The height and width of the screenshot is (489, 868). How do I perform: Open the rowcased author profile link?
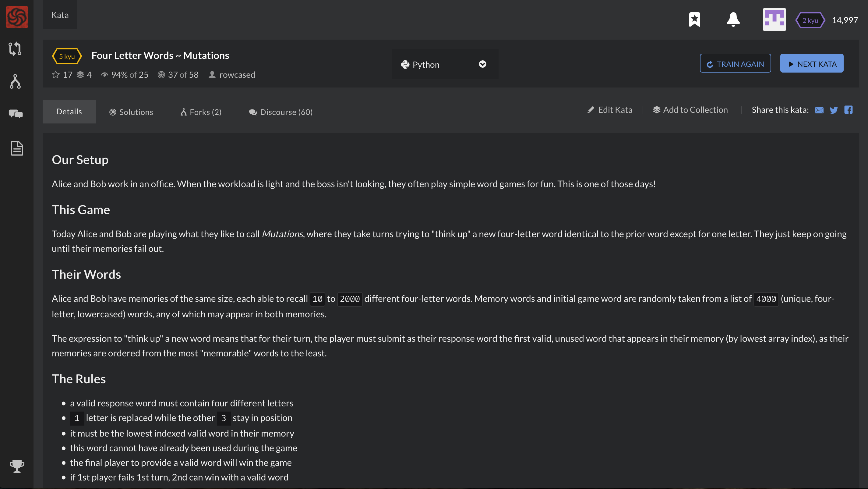point(237,74)
